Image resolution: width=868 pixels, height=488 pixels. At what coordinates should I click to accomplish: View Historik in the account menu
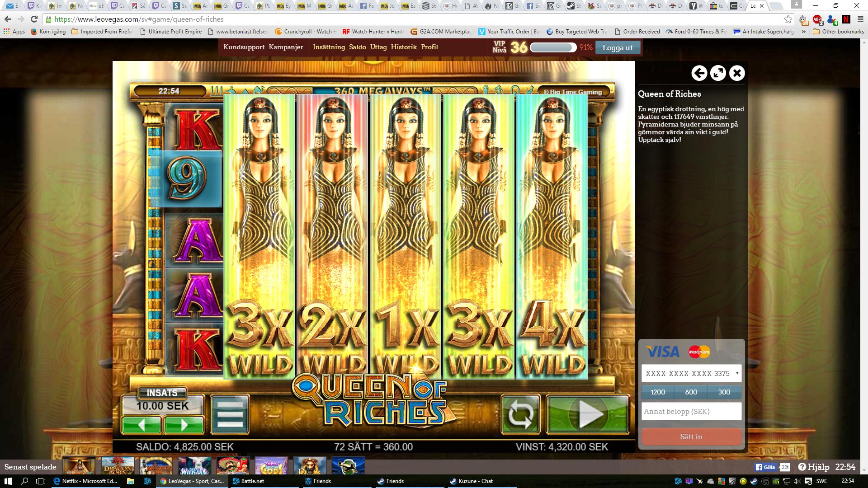point(404,47)
